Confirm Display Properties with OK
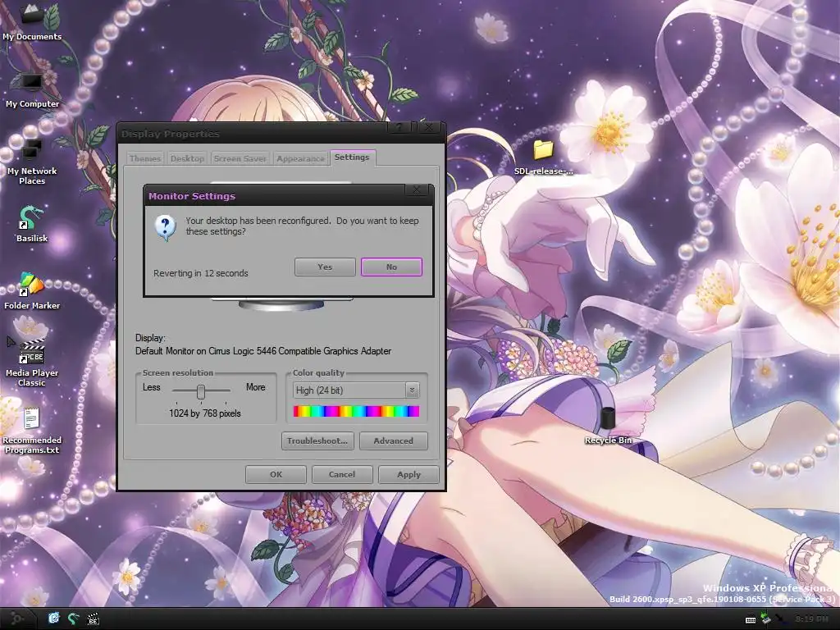The image size is (840, 630). tap(276, 475)
